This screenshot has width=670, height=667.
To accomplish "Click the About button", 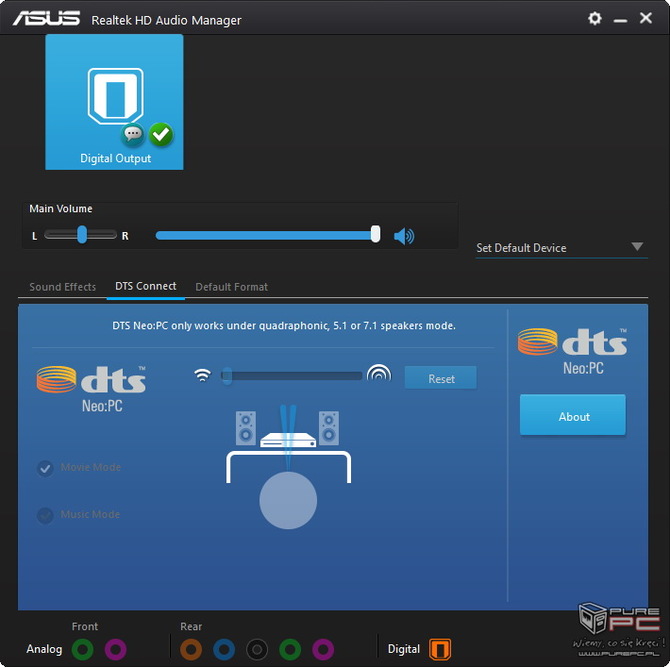I will pyautogui.click(x=573, y=415).
